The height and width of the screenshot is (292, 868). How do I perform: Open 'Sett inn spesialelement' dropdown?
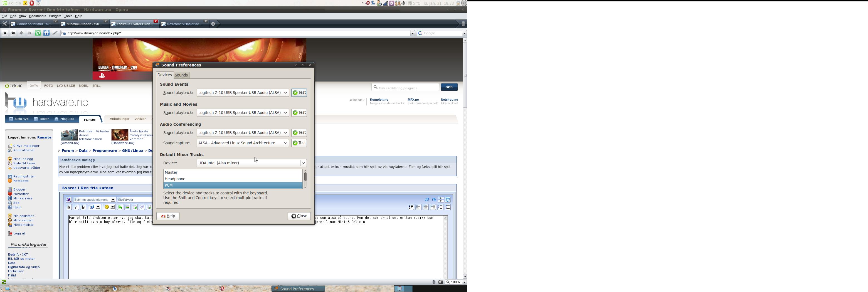tap(94, 200)
